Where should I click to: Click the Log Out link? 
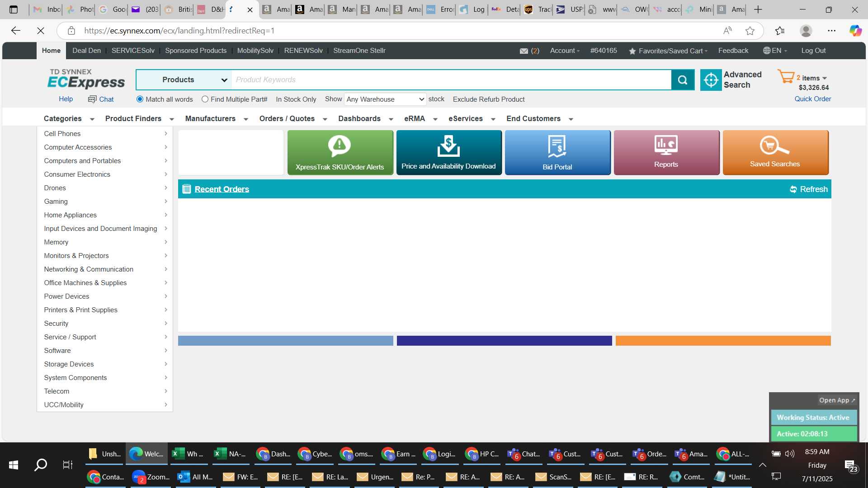pos(813,51)
